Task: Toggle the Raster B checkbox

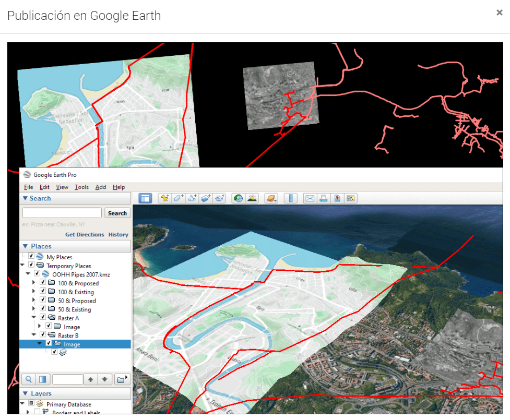Action: pyautogui.click(x=43, y=334)
